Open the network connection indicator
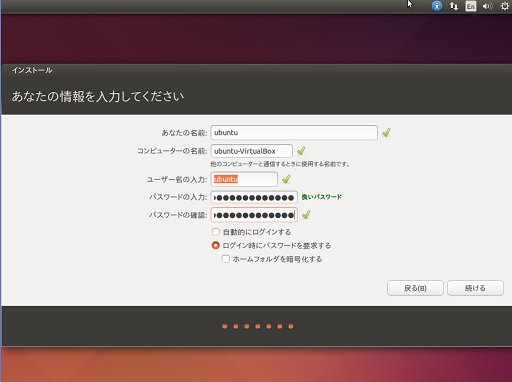This screenshot has width=512, height=382. point(454,6)
